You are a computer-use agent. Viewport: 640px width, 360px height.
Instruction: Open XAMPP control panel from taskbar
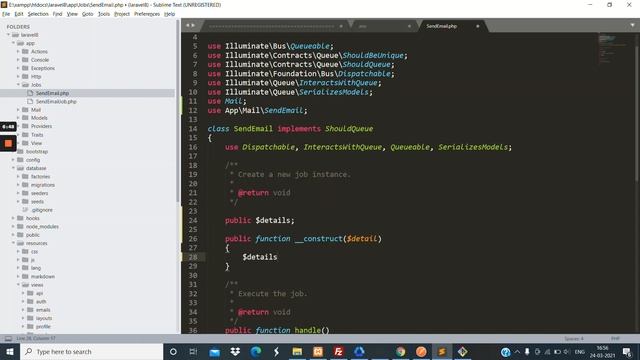318,351
